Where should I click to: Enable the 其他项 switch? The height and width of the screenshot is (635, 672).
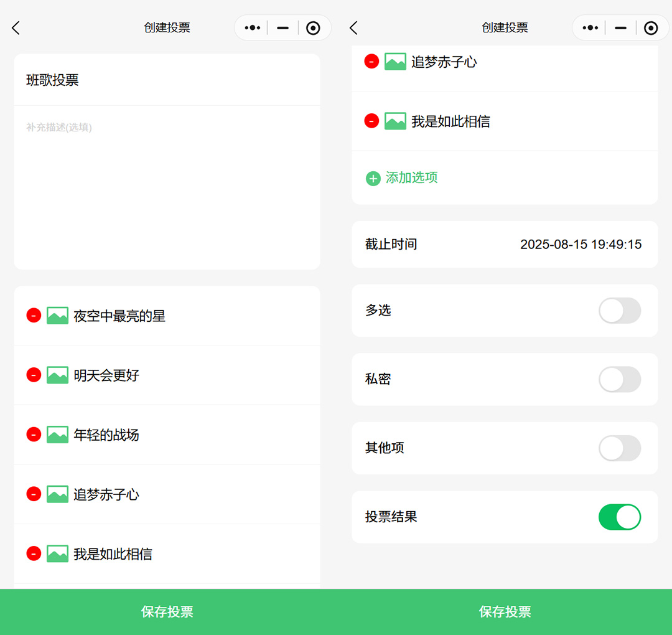pyautogui.click(x=619, y=448)
